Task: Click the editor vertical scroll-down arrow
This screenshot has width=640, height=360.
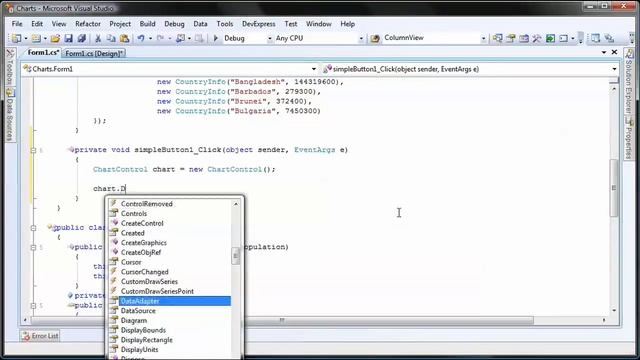Action: [614, 311]
